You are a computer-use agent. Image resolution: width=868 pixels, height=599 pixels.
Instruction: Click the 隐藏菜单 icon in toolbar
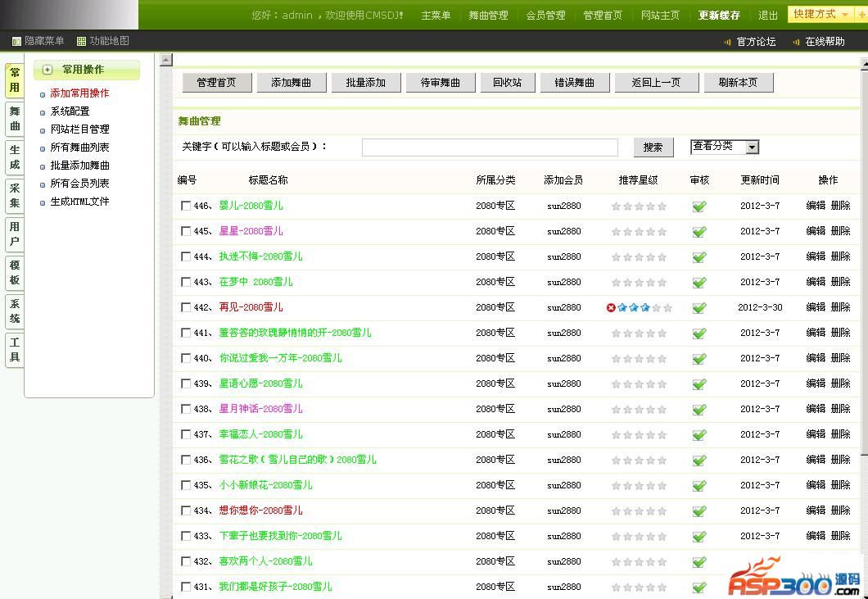point(16,41)
